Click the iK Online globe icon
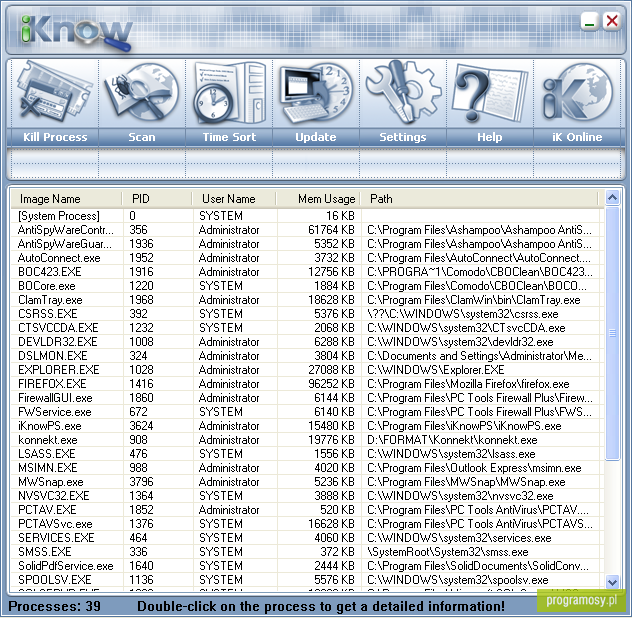The height and width of the screenshot is (618, 632). pyautogui.click(x=577, y=94)
